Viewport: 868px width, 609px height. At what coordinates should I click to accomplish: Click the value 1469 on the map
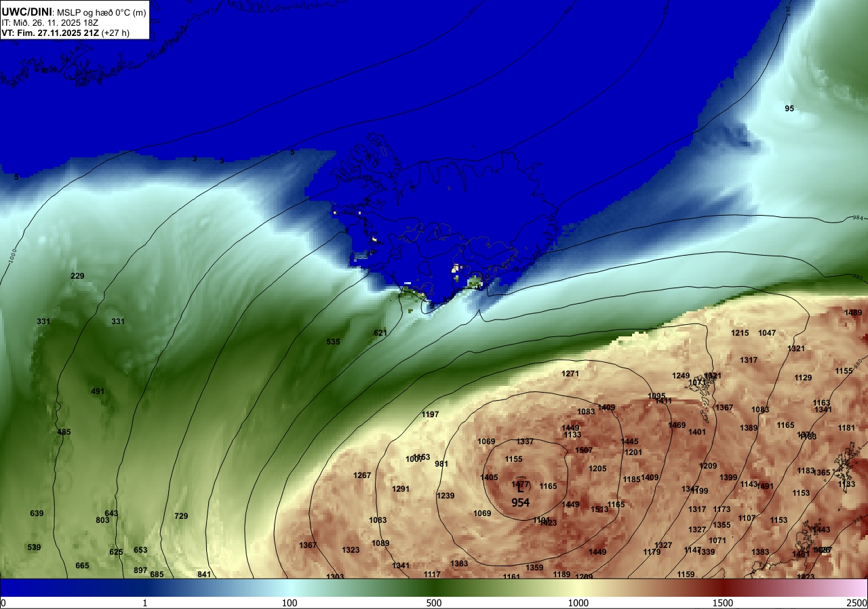[x=677, y=425]
